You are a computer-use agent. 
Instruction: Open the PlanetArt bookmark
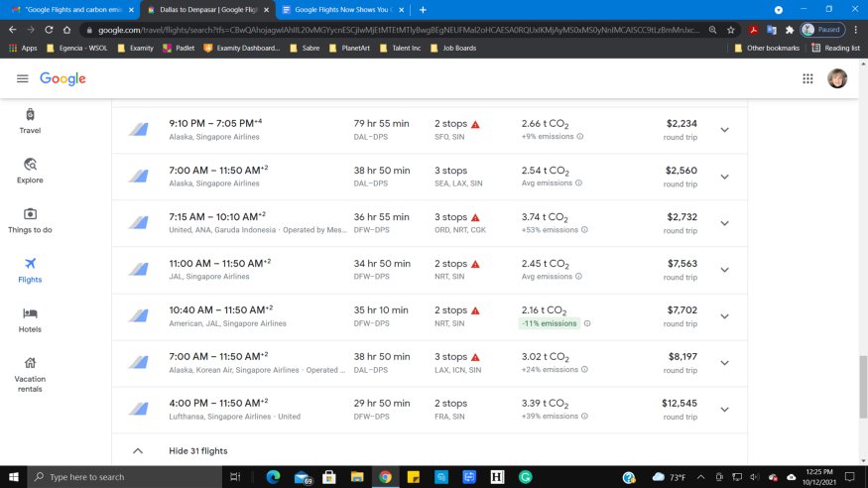tap(349, 49)
